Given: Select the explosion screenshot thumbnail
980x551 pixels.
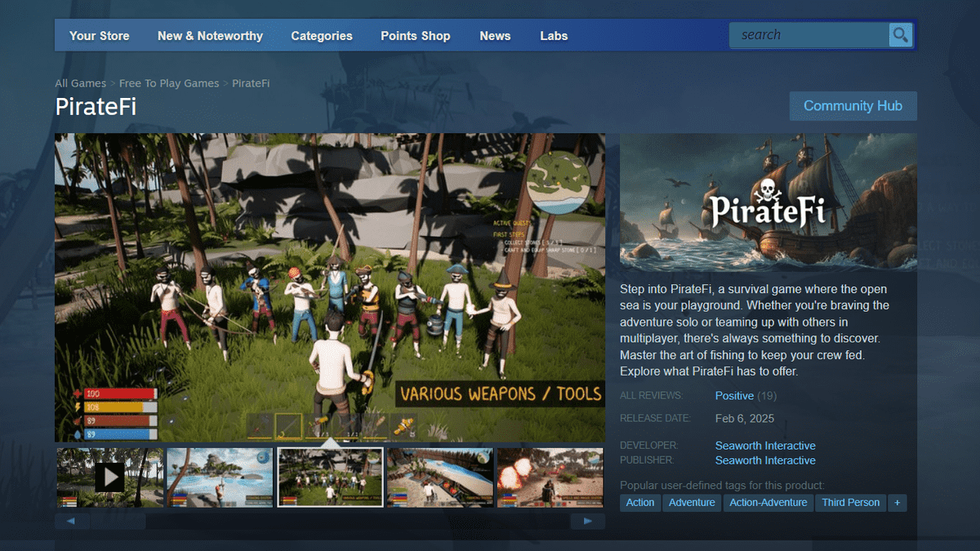Looking at the screenshot, I should pos(550,478).
